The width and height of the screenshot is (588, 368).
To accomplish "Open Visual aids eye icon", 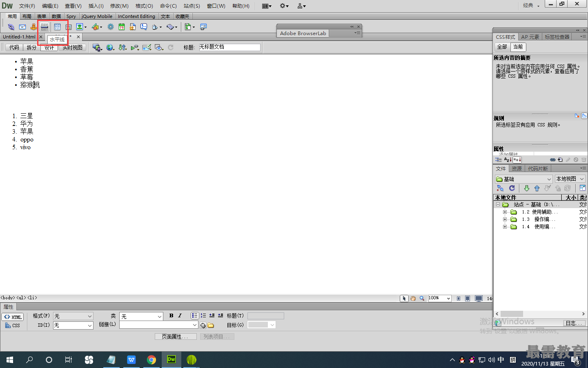I will tap(159, 47).
